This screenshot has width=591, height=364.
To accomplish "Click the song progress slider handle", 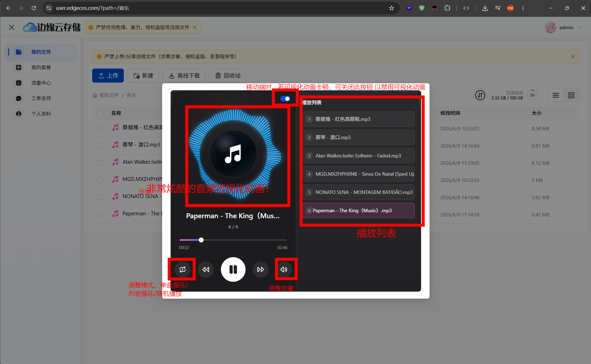I will (201, 240).
